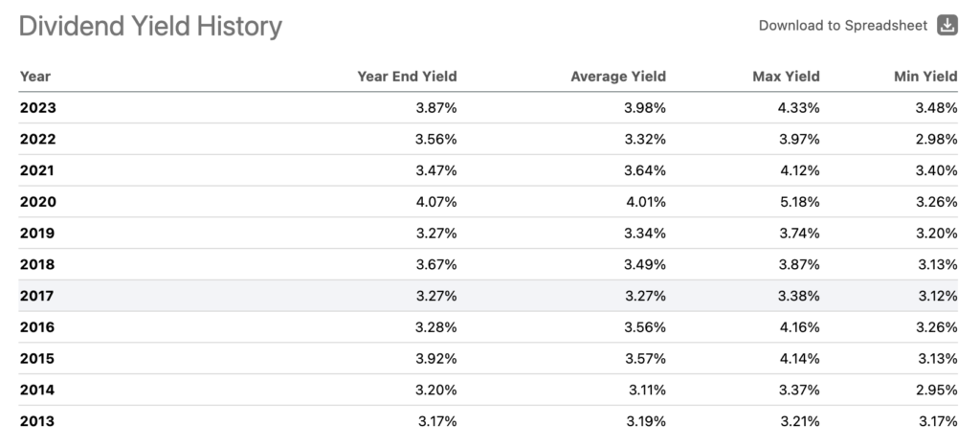Viewport: 980px width, 447px height.
Task: Select the 2023 year row label
Action: [37, 108]
